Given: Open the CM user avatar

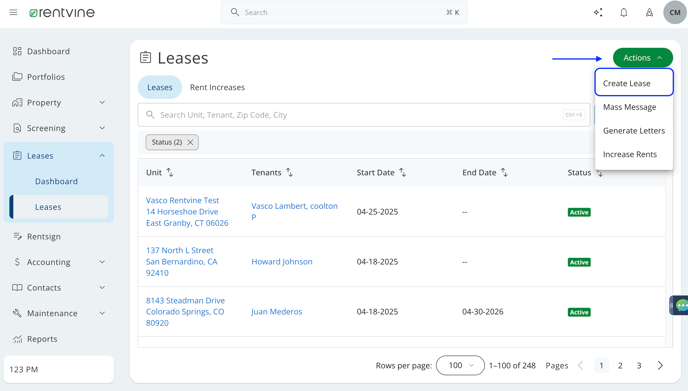Looking at the screenshot, I should click(x=674, y=12).
